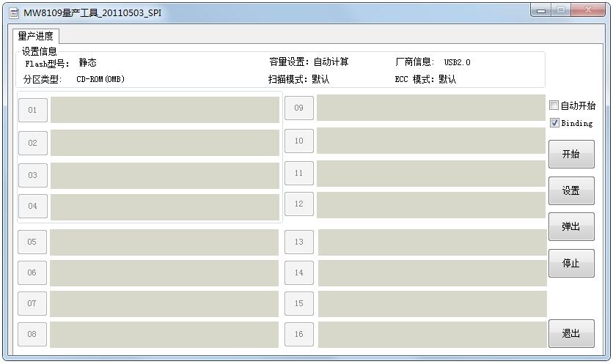Click progress bar beside port 01
Image resolution: width=613 pixels, height=364 pixels.
[x=165, y=110]
